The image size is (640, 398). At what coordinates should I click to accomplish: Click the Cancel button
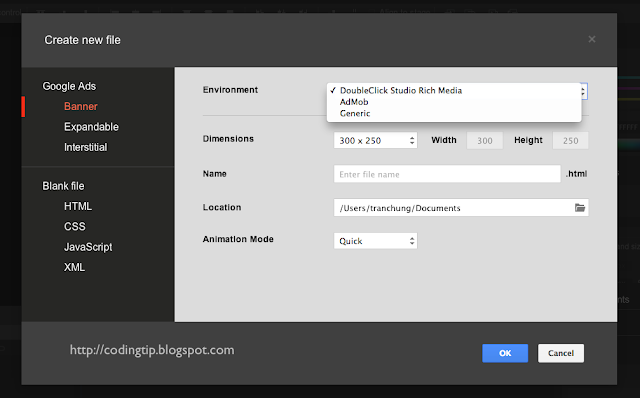coord(561,353)
